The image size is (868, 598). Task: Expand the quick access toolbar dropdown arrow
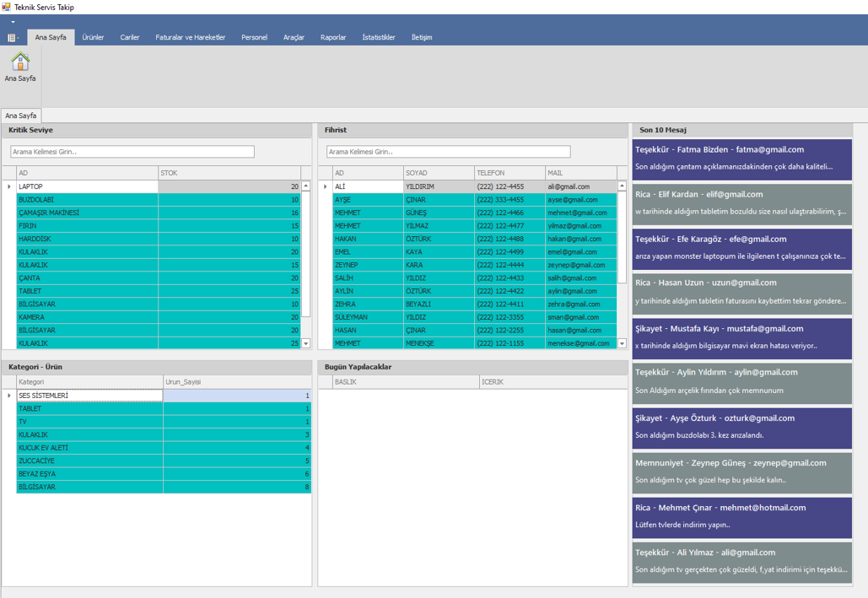click(x=13, y=22)
